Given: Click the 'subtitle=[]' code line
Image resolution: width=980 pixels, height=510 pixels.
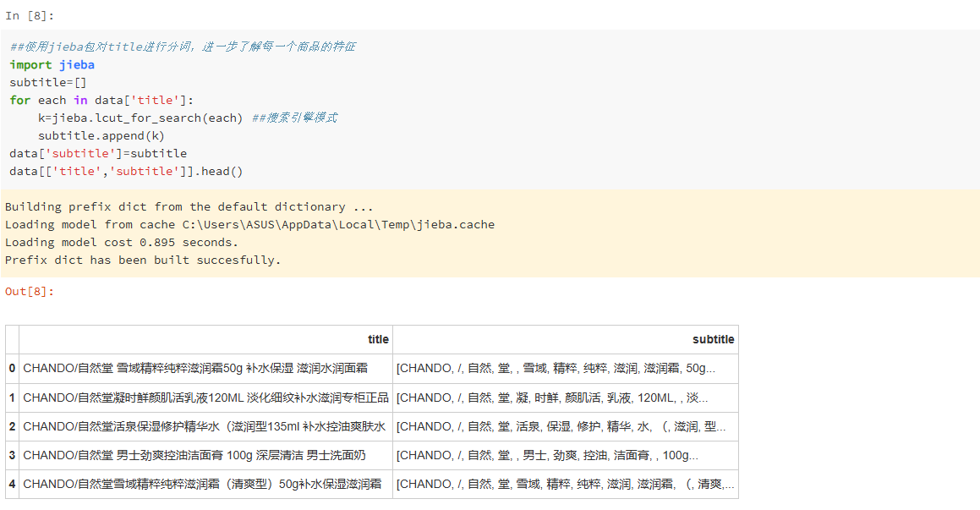Looking at the screenshot, I should (x=48, y=83).
